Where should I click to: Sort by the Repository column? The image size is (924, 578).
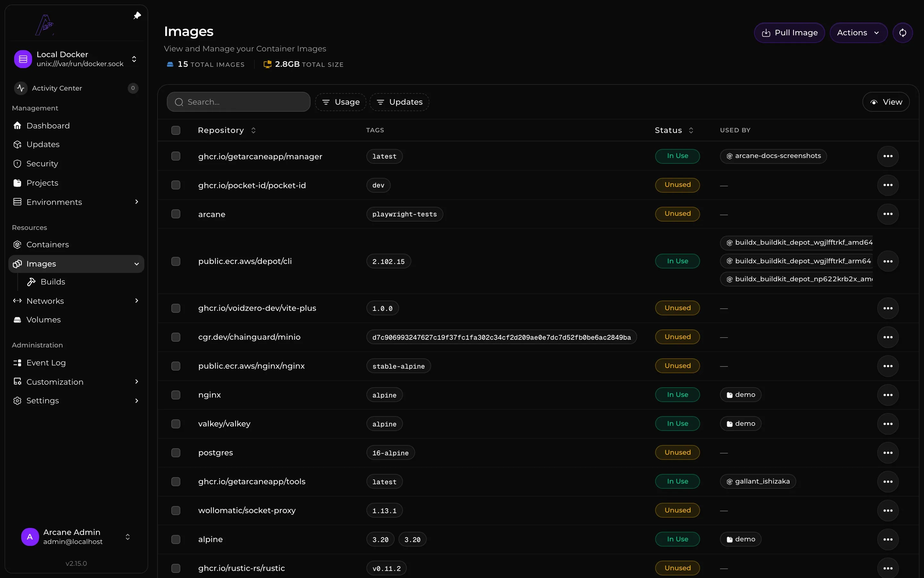coord(227,130)
